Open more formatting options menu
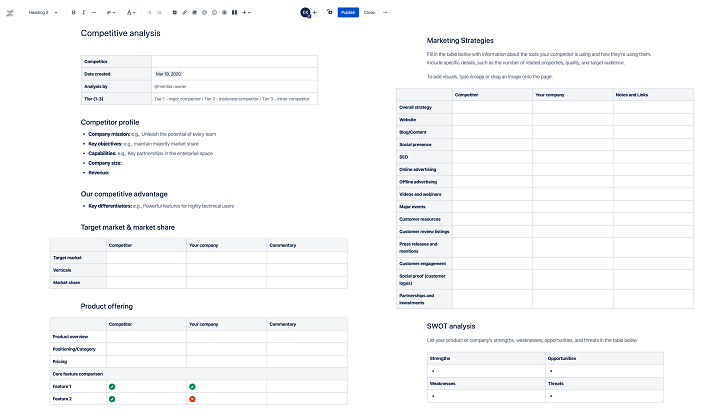 tap(94, 12)
